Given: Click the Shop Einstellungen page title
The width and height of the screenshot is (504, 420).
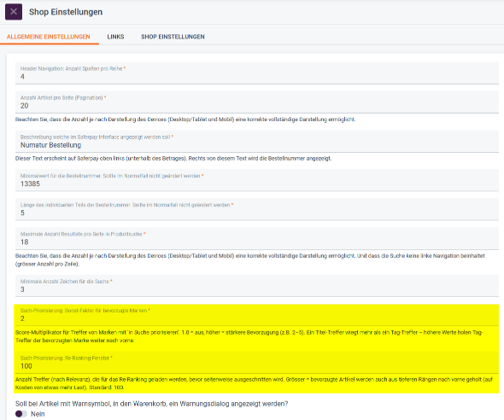Looking at the screenshot, I should [x=66, y=12].
